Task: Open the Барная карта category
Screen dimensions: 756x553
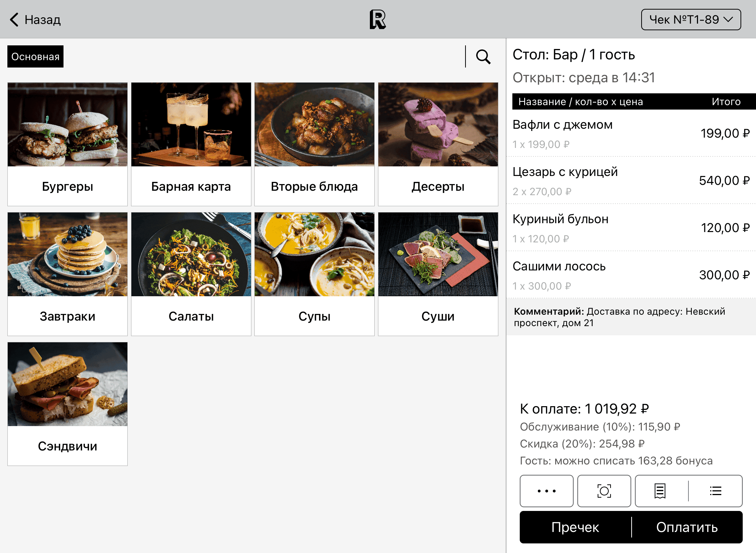Action: [191, 144]
